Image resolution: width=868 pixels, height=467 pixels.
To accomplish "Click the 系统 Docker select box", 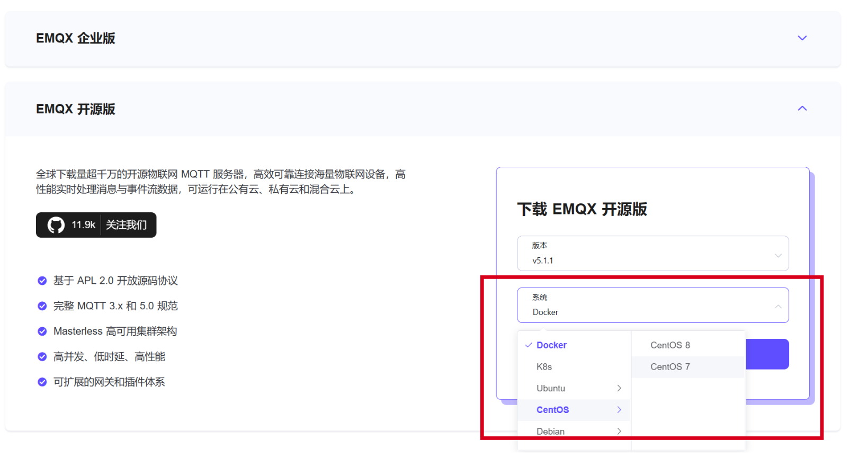I will click(x=653, y=306).
